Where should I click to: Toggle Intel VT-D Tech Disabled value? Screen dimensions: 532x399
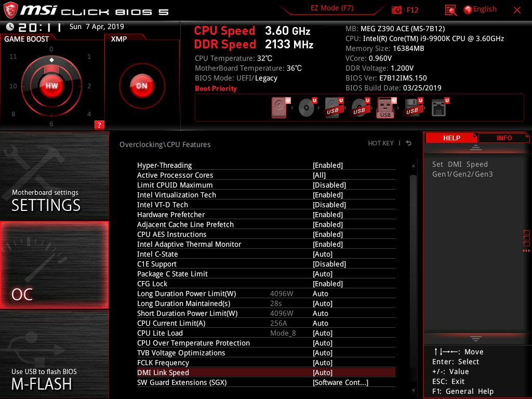pos(329,205)
